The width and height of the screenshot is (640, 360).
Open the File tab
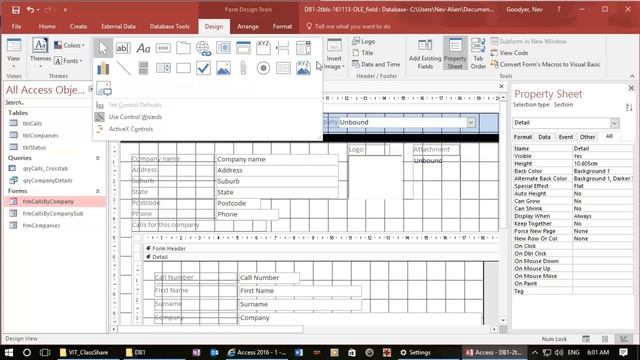(x=16, y=27)
